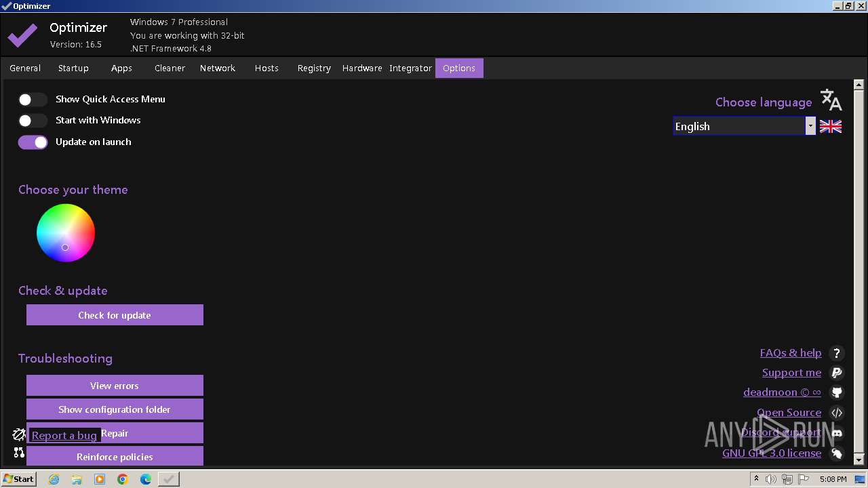Click View errors button
This screenshot has width=868, height=488.
pos(115,386)
